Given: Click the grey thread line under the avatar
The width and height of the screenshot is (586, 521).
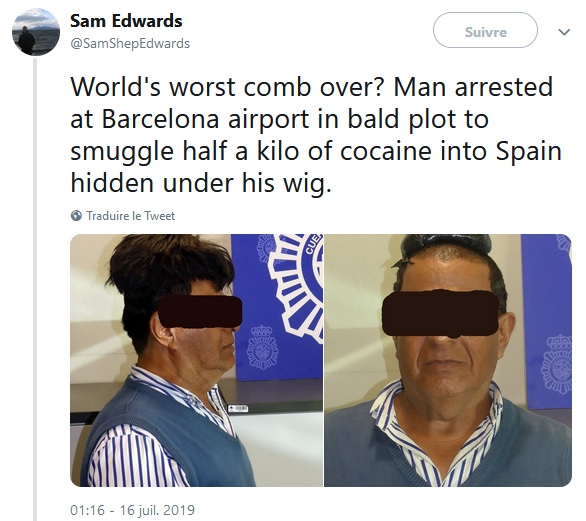Looking at the screenshot, I should (x=35, y=290).
